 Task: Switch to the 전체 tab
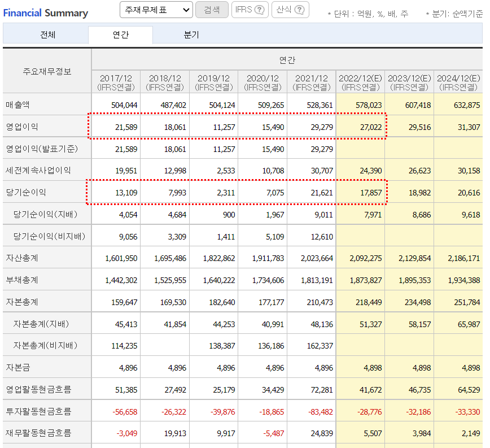point(47,34)
